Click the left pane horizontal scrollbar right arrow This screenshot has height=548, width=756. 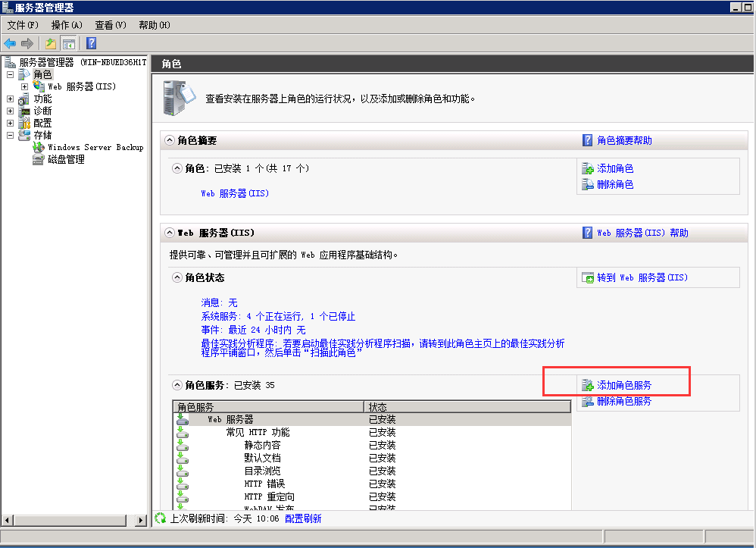(x=141, y=520)
